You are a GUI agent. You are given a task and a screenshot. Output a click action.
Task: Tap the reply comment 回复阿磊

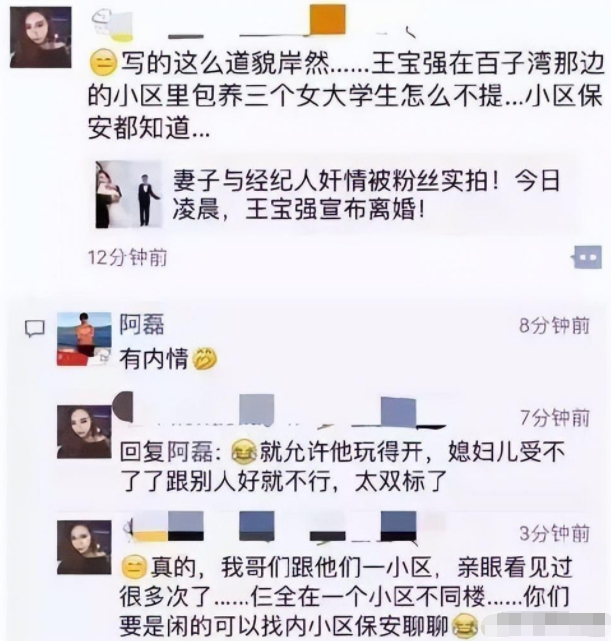pyautogui.click(x=343, y=466)
